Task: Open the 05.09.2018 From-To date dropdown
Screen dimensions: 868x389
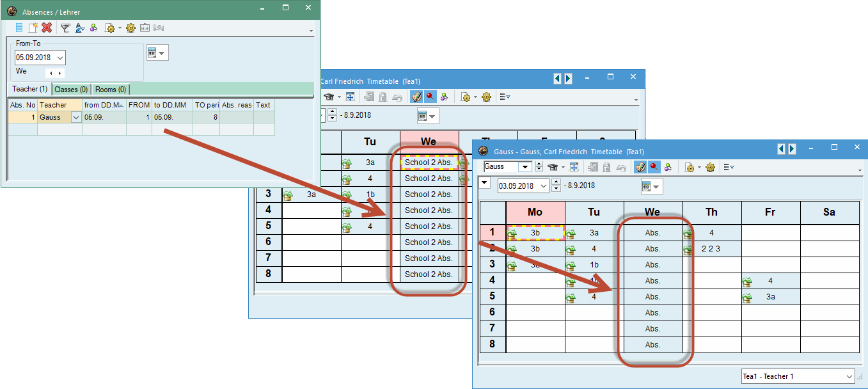Action: click(59, 58)
